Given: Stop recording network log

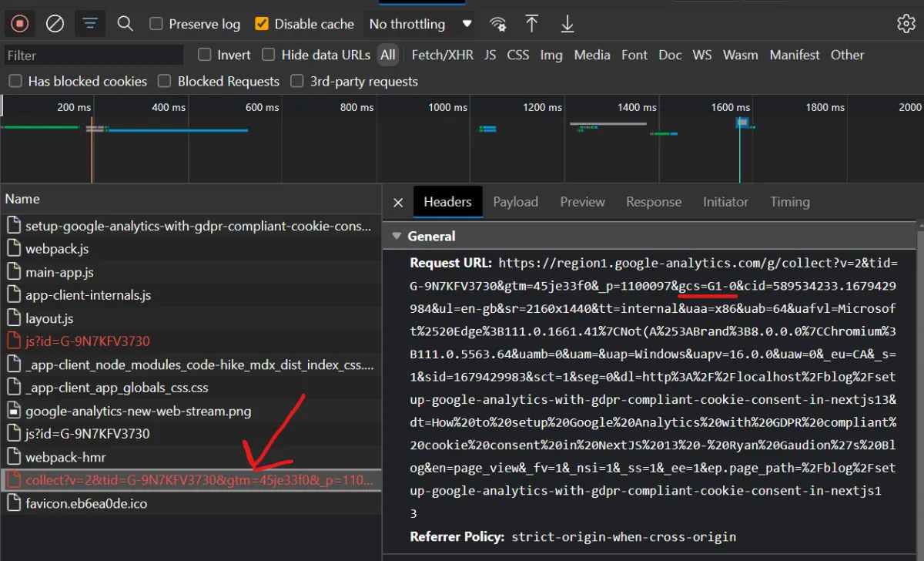Looking at the screenshot, I should click(19, 23).
